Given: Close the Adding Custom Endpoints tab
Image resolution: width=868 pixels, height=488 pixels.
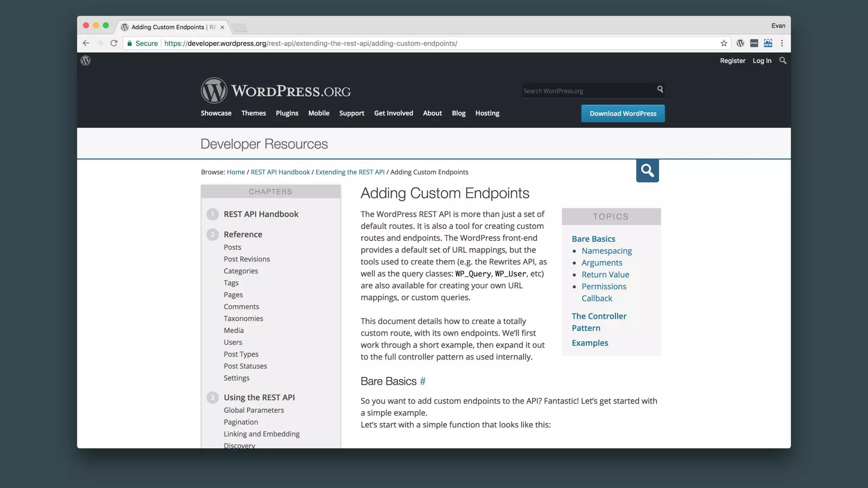Looking at the screenshot, I should click(x=222, y=27).
